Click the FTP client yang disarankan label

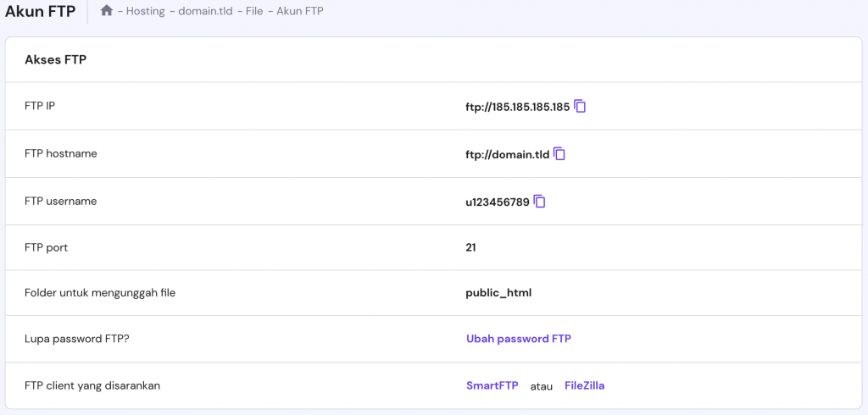click(92, 385)
